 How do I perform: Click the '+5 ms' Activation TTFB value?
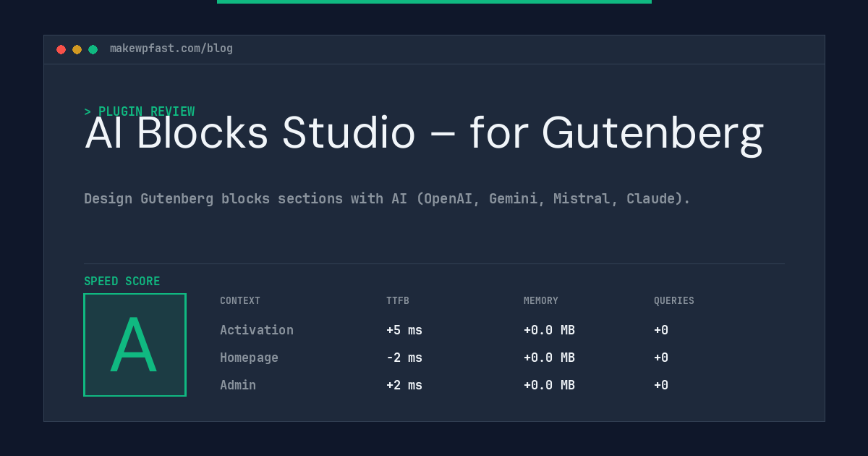(x=404, y=330)
